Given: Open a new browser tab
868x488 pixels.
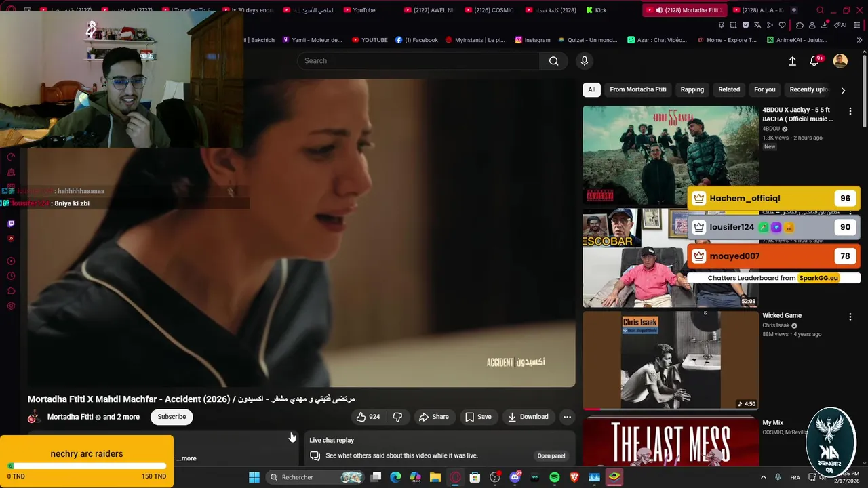Looking at the screenshot, I should point(794,10).
